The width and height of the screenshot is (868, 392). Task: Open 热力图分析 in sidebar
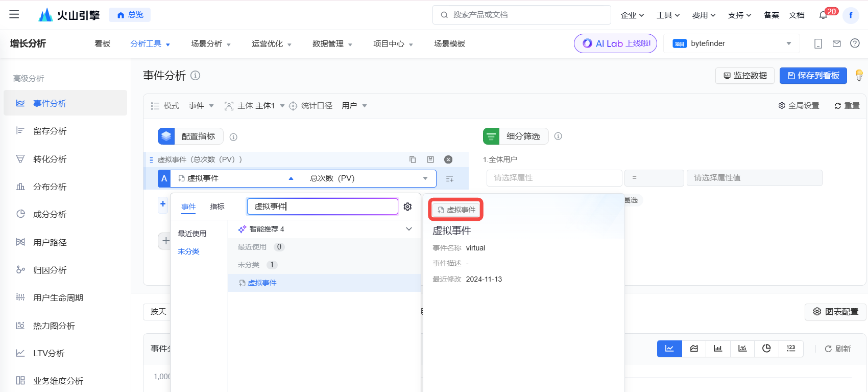(54, 326)
